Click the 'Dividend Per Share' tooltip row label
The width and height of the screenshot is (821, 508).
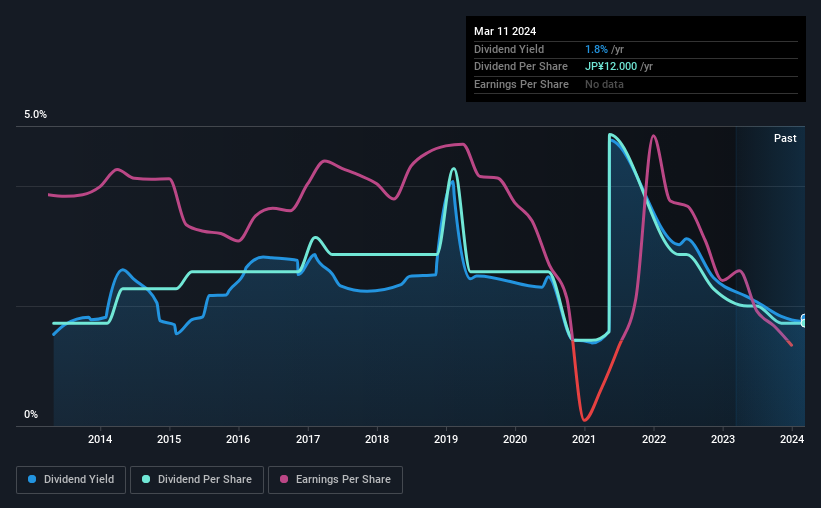[x=520, y=67]
